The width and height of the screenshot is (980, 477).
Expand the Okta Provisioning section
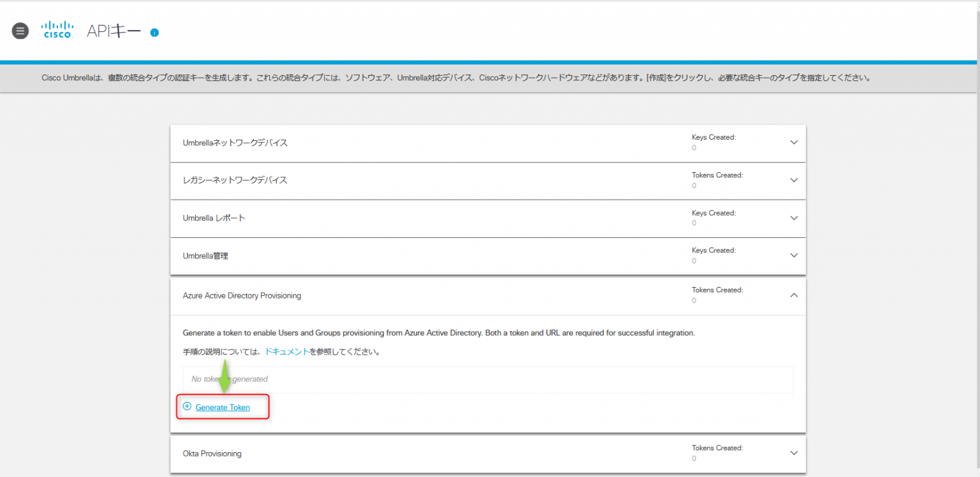[794, 454]
